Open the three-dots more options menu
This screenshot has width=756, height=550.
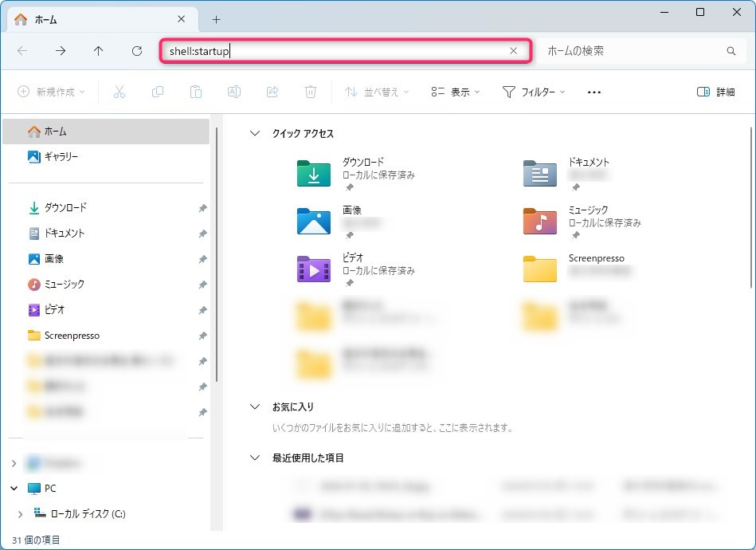pyautogui.click(x=593, y=92)
